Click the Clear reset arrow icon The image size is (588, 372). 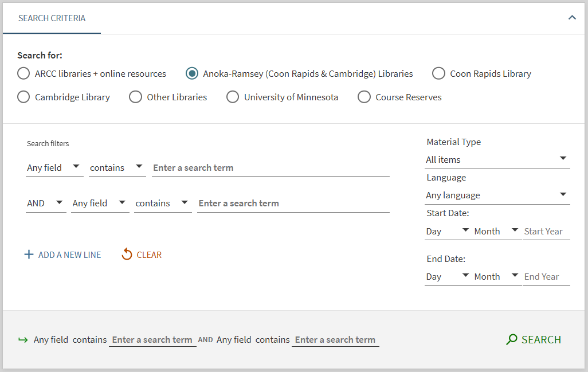(127, 254)
